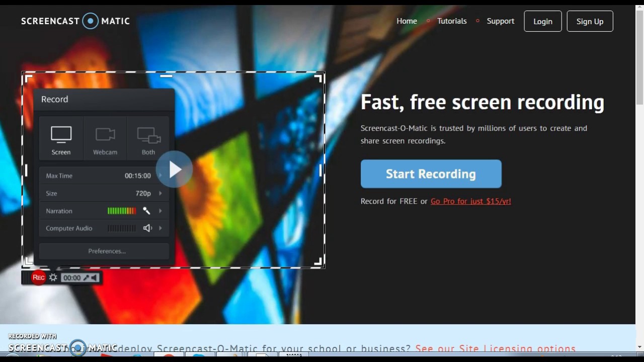644x362 pixels.
Task: Click the Fast, free screen recording heading
Action: (482, 102)
